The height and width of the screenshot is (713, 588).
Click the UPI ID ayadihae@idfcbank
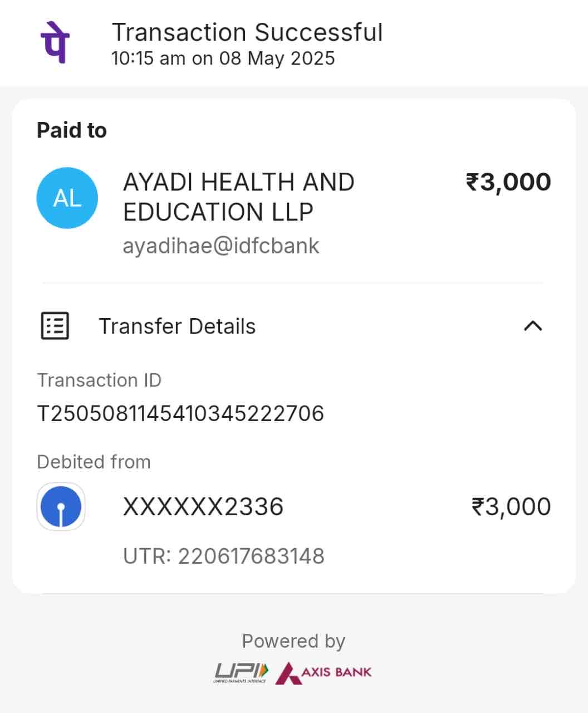pyautogui.click(x=220, y=246)
